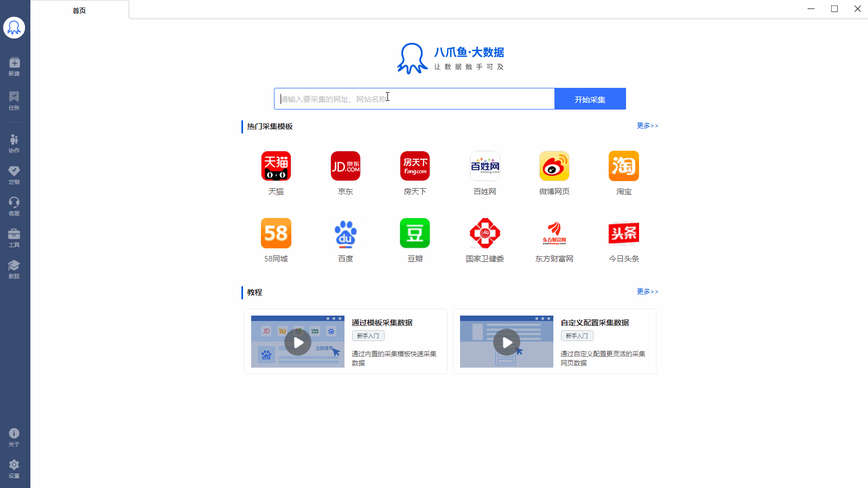Play the 通过模板采集数据 tutorial video
868x488 pixels.
298,342
